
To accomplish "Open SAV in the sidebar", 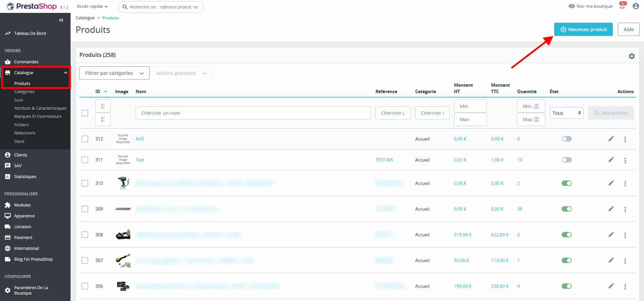I will click(18, 166).
